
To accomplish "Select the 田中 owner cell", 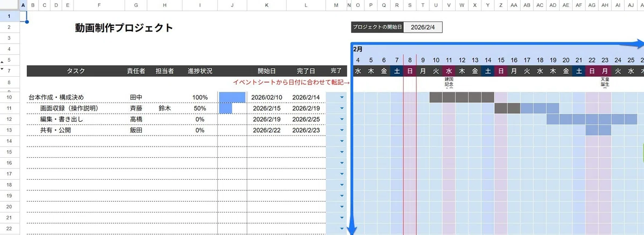I will pyautogui.click(x=136, y=98).
